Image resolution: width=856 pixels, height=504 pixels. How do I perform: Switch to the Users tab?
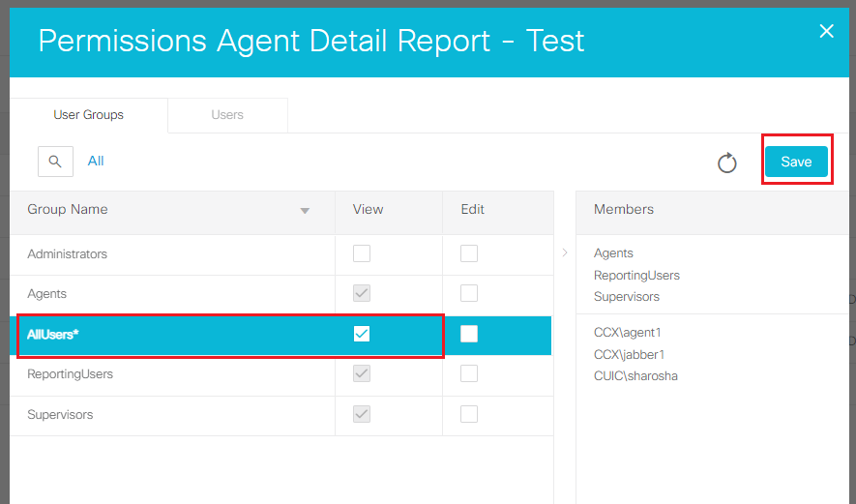pyautogui.click(x=227, y=115)
